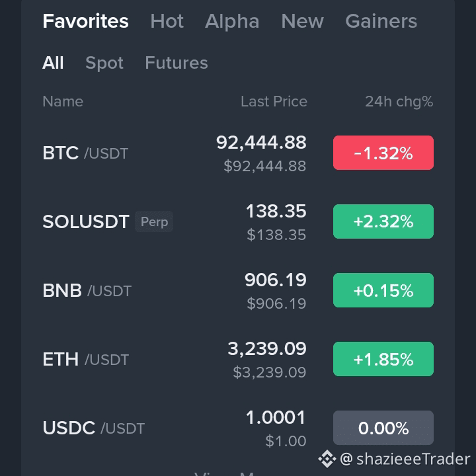
Task: Click the gray 0.00% USDC badge
Action: click(383, 428)
